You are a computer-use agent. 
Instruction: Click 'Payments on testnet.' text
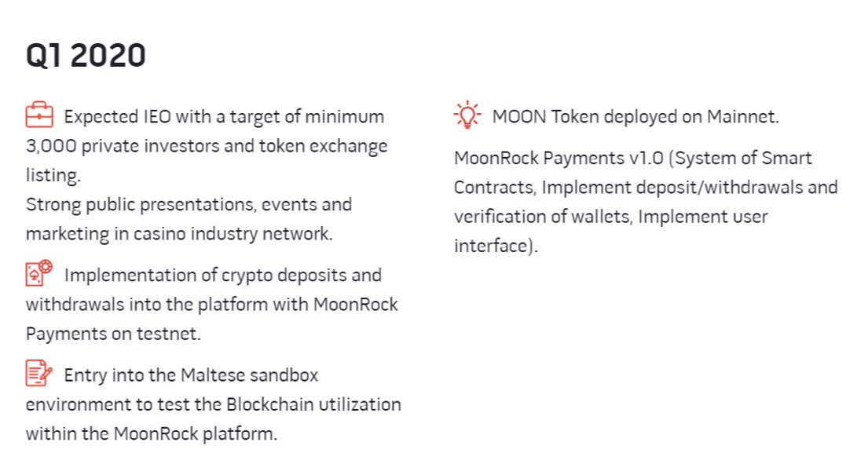113,334
